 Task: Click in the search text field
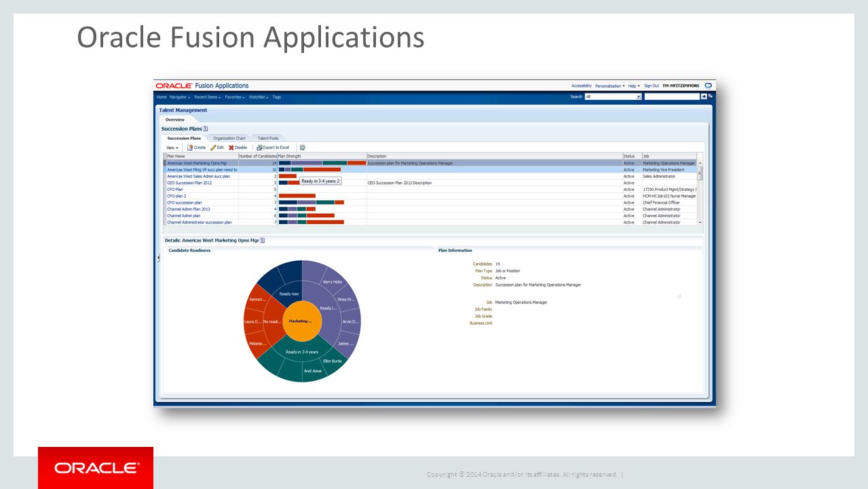click(x=671, y=96)
